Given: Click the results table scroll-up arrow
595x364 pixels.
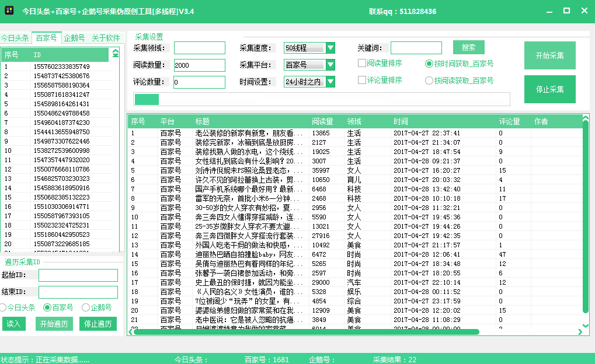Looking at the screenshot, I should pos(586,118).
